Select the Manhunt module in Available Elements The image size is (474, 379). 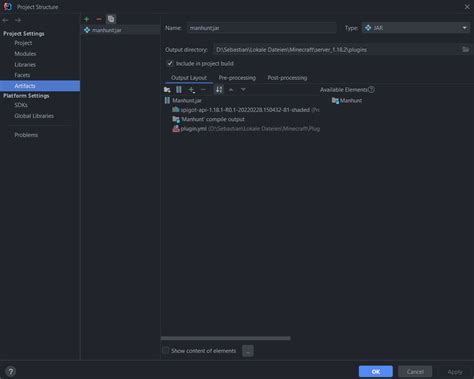point(347,100)
